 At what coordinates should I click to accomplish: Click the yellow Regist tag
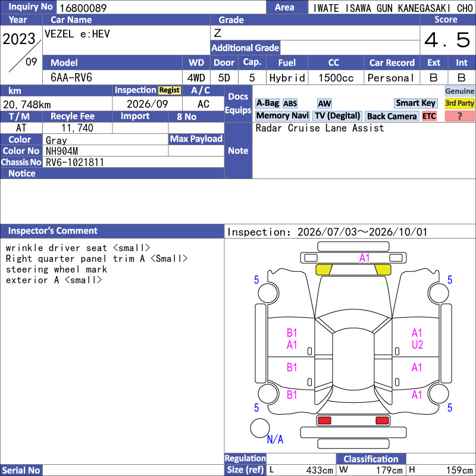click(x=170, y=90)
